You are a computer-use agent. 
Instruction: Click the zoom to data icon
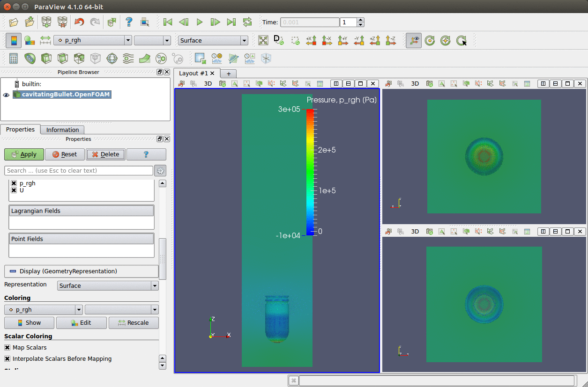coord(279,40)
